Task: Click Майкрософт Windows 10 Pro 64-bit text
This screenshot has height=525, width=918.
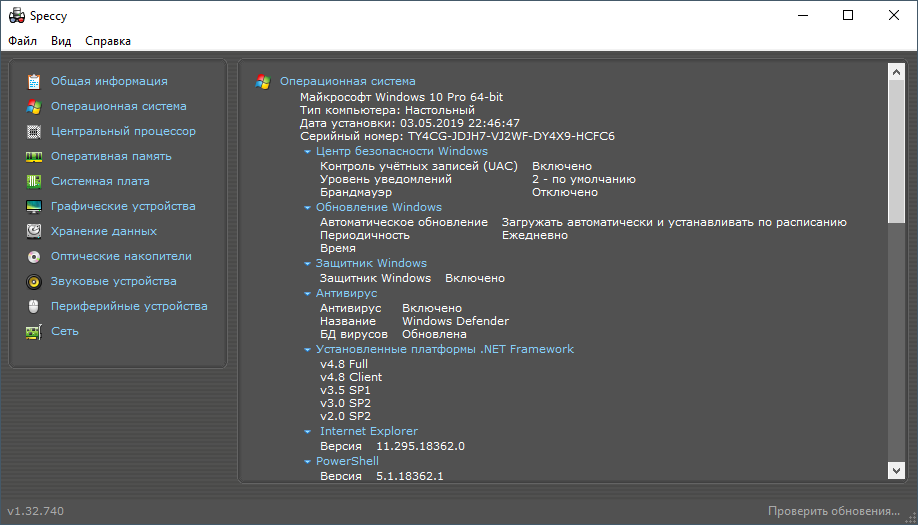Action: 402,97
